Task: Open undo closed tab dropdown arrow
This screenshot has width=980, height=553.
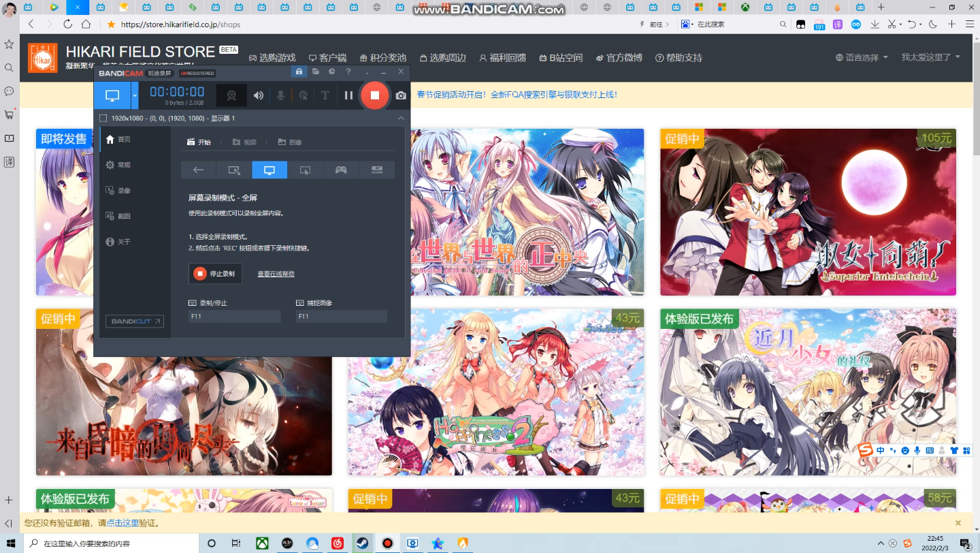Action: click(x=920, y=24)
